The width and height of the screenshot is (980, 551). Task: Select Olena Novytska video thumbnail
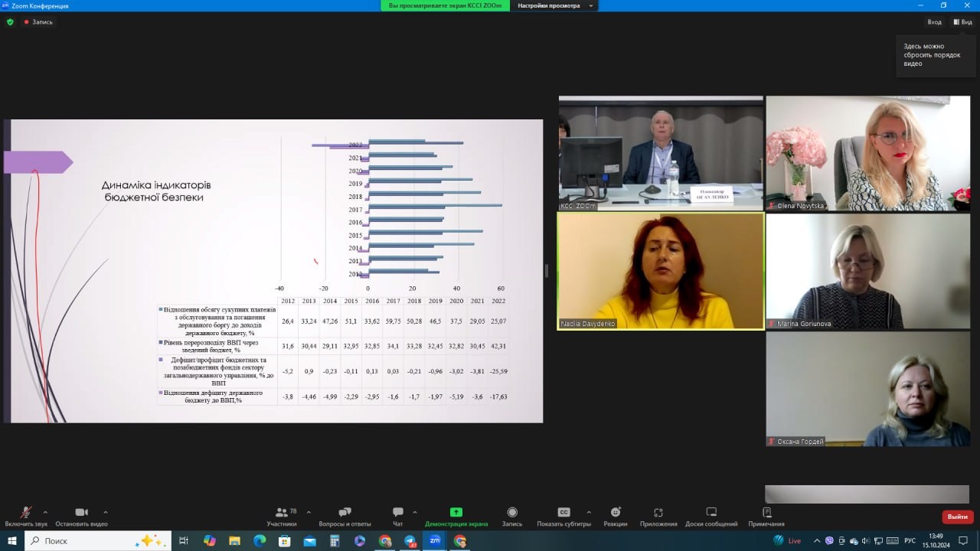click(x=867, y=153)
